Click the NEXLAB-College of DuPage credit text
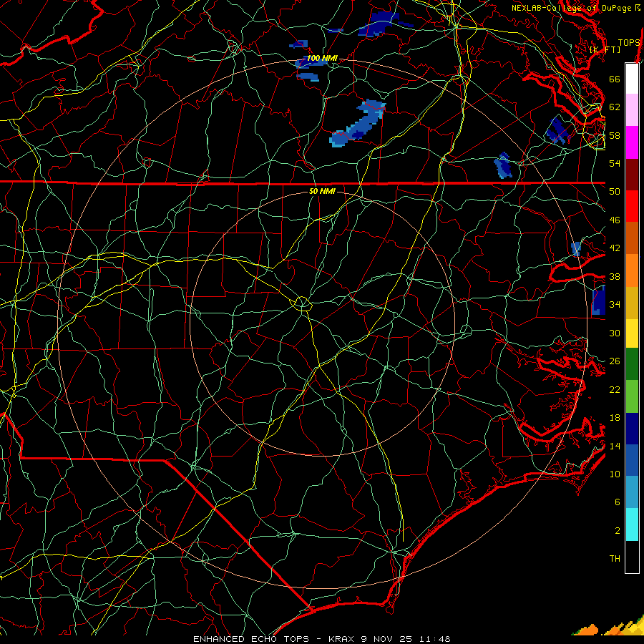Screen dimensions: 644x644 575,8
